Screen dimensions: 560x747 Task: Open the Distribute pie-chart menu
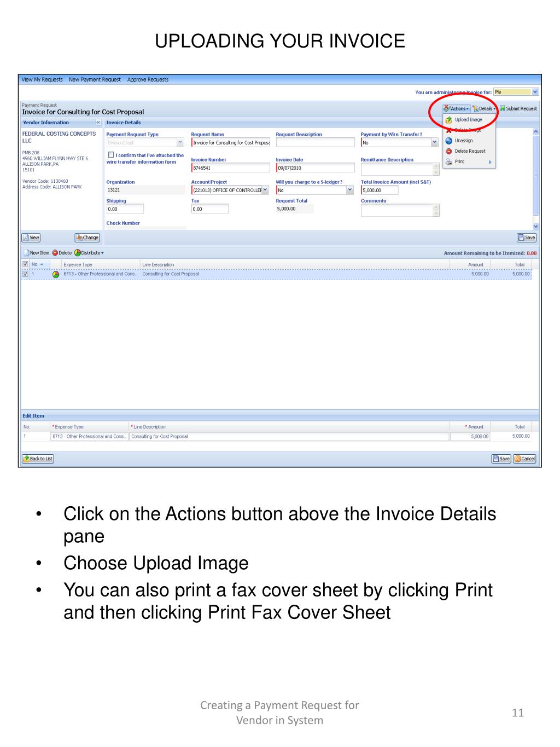tap(89, 253)
